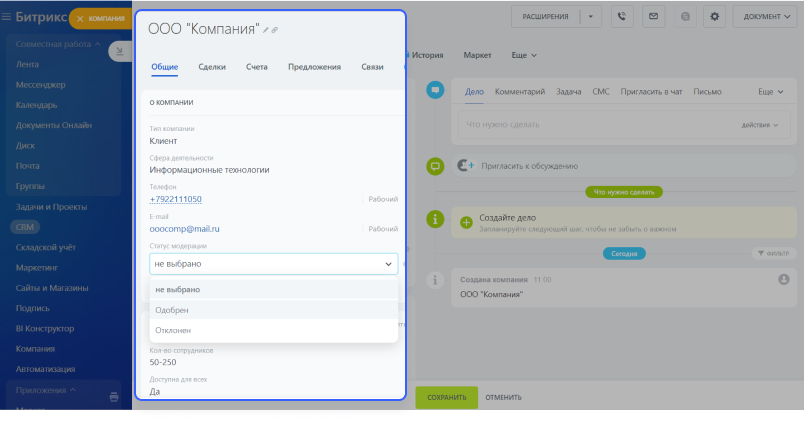
Task: Click the add-user icon beside Пригласить к обсуждению
Action: [465, 166]
